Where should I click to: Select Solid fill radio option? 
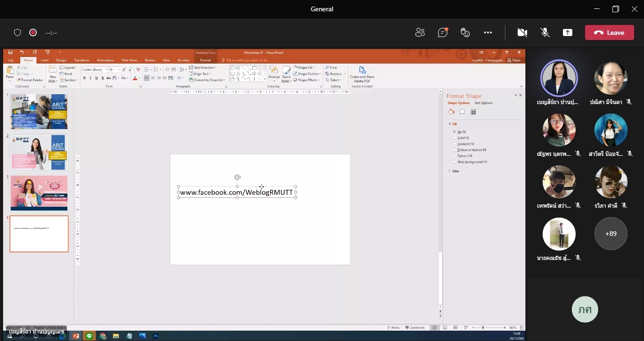tap(461, 138)
